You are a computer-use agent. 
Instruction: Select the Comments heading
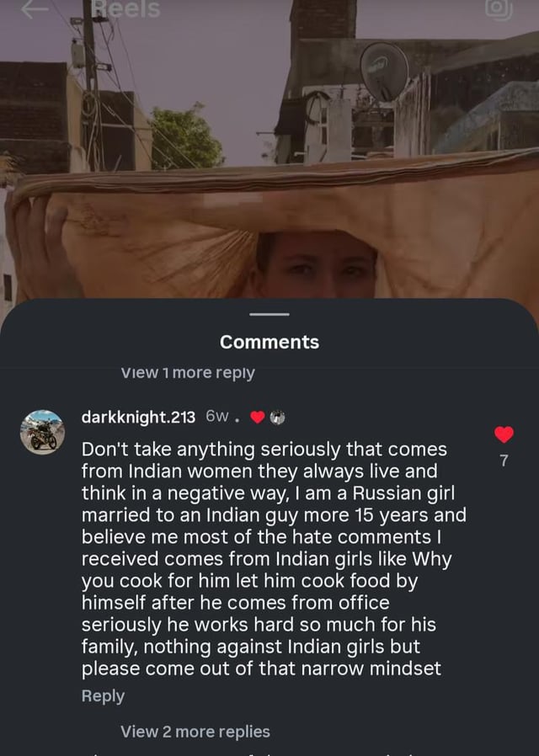coord(269,342)
